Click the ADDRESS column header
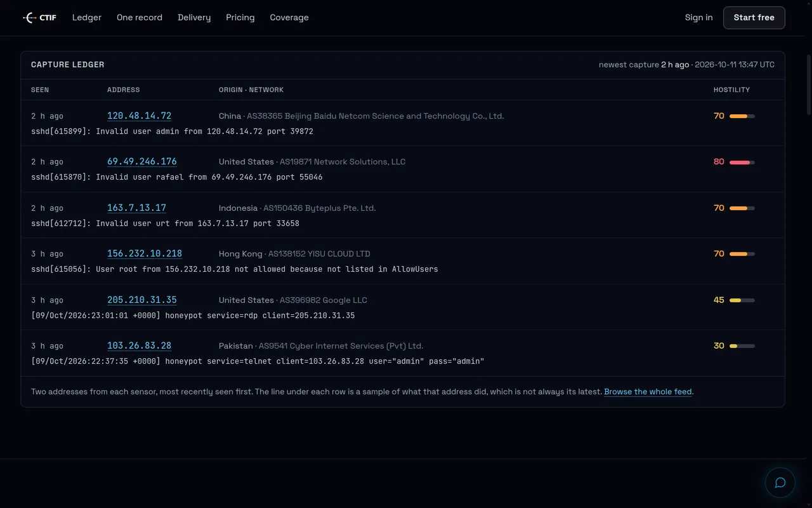Screen dimensions: 812x508 click(x=124, y=90)
